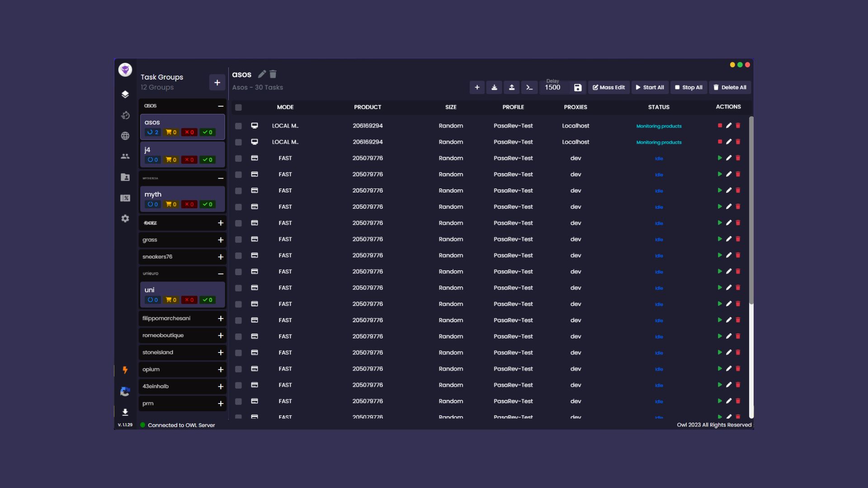
Task: Click the lightning bolt sidebar icon
Action: [x=125, y=370]
